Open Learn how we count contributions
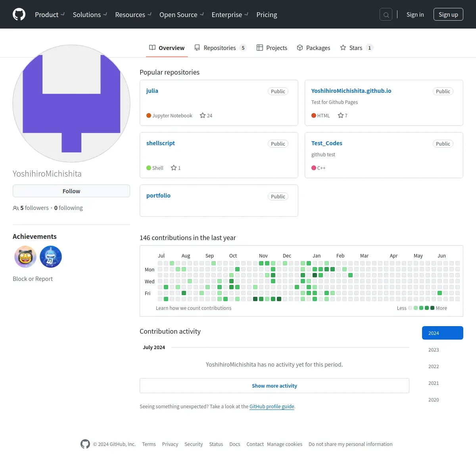Image resolution: width=476 pixels, height=465 pixels. pos(194,308)
